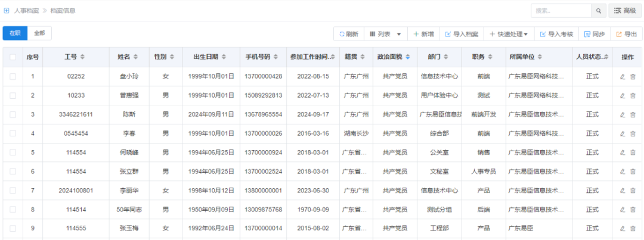Check the box for row 6 张立群
Viewport: 644px width, 240px height.
tap(13, 172)
